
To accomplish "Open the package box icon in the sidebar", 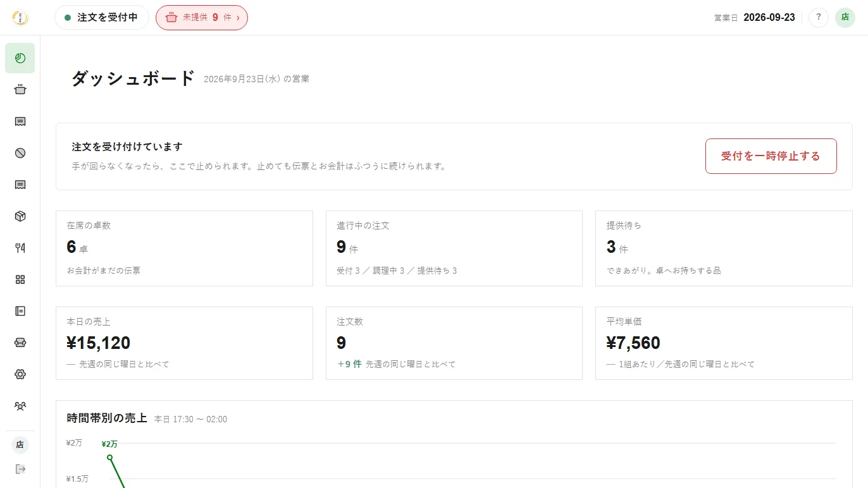I will coord(20,216).
